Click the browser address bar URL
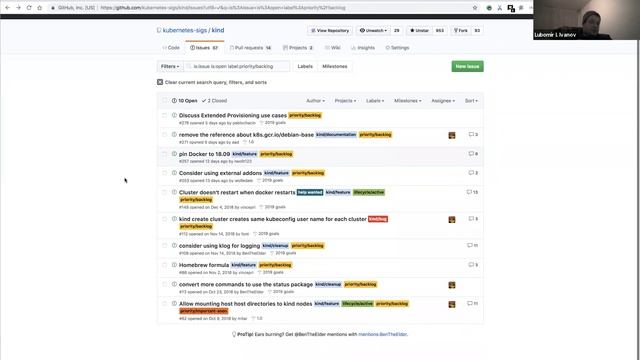Viewport: 640px width, 360px height. pos(222,8)
